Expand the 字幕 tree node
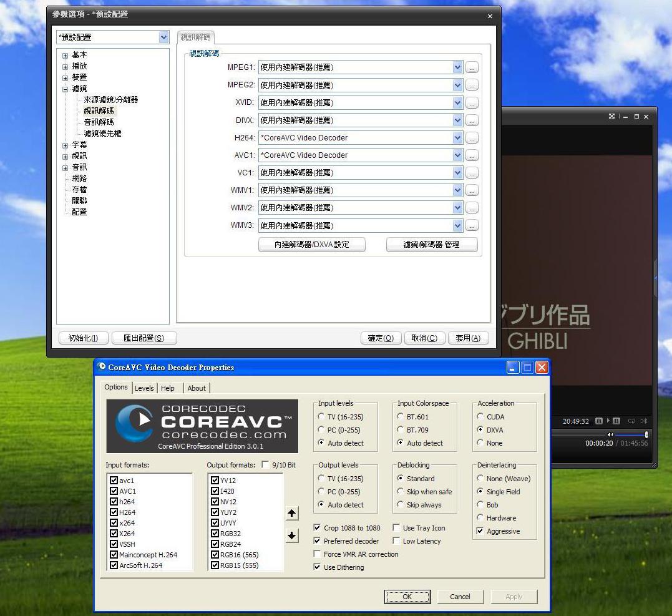 tap(65, 145)
